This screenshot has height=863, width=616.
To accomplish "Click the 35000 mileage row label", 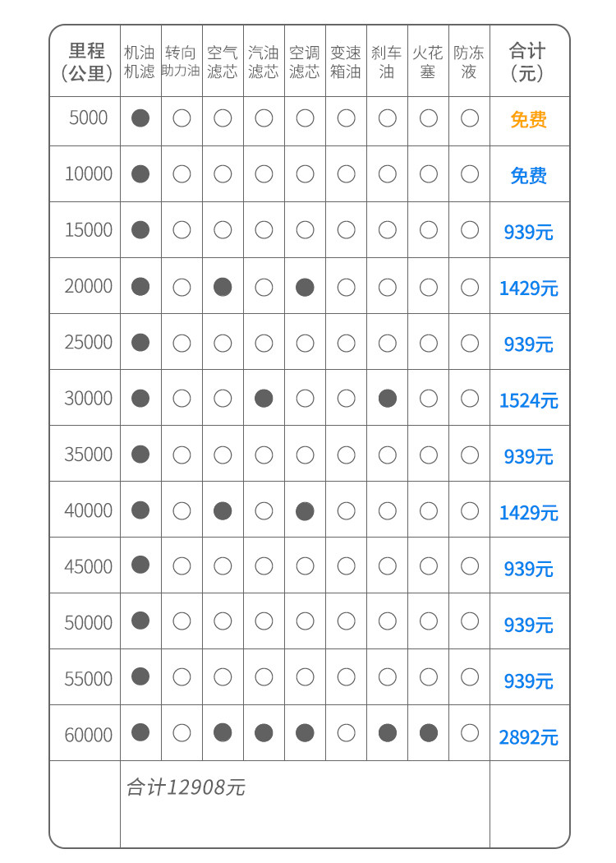I will tap(88, 455).
